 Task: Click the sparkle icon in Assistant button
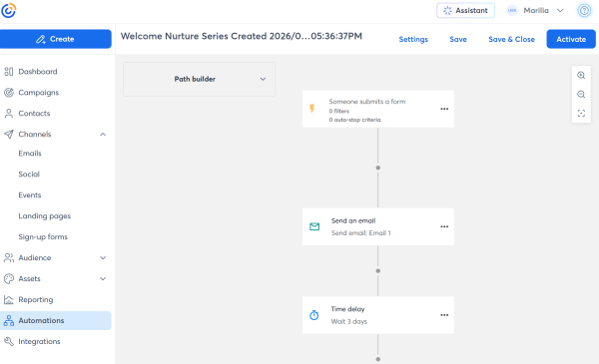point(447,10)
